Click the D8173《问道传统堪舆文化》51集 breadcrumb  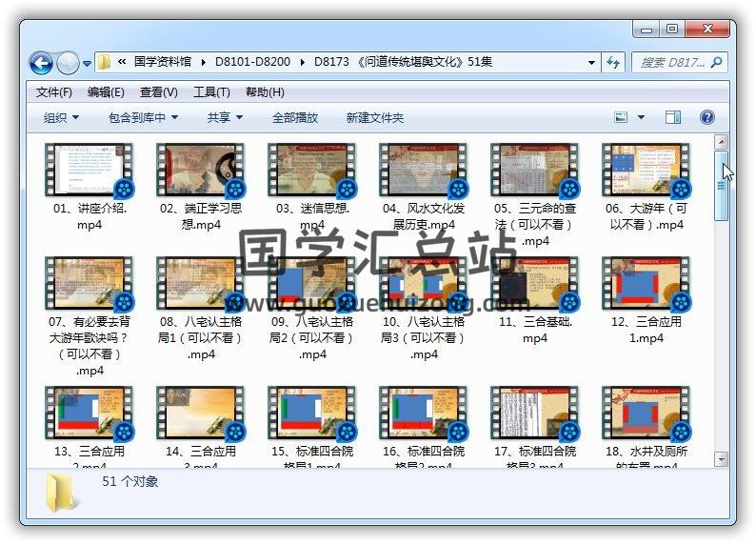pos(403,62)
